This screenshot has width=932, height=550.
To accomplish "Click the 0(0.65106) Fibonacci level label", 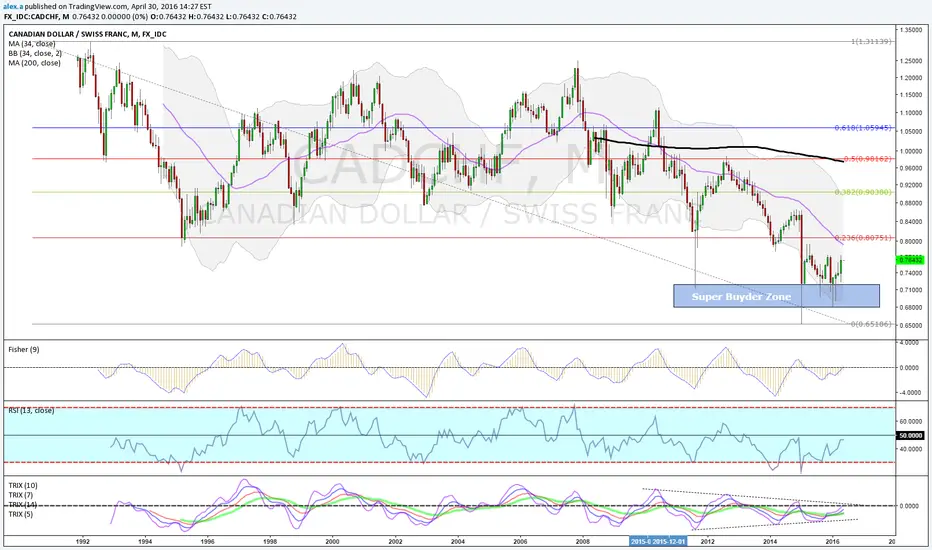I will tap(871, 324).
